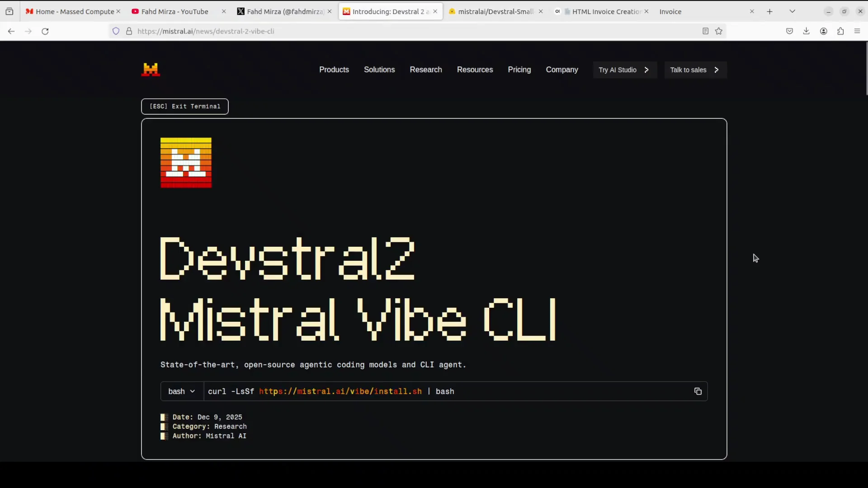The width and height of the screenshot is (868, 488).
Task: Save the page to Pocket
Action: tap(790, 31)
